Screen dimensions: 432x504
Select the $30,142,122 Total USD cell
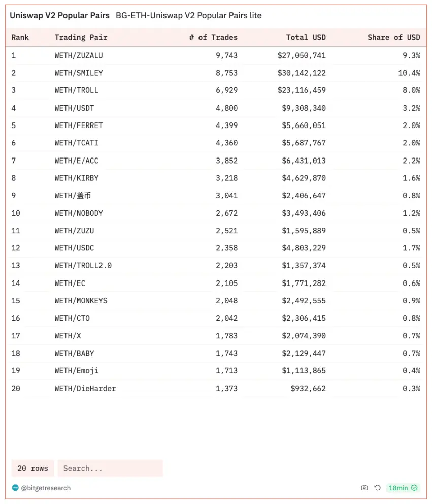click(302, 73)
